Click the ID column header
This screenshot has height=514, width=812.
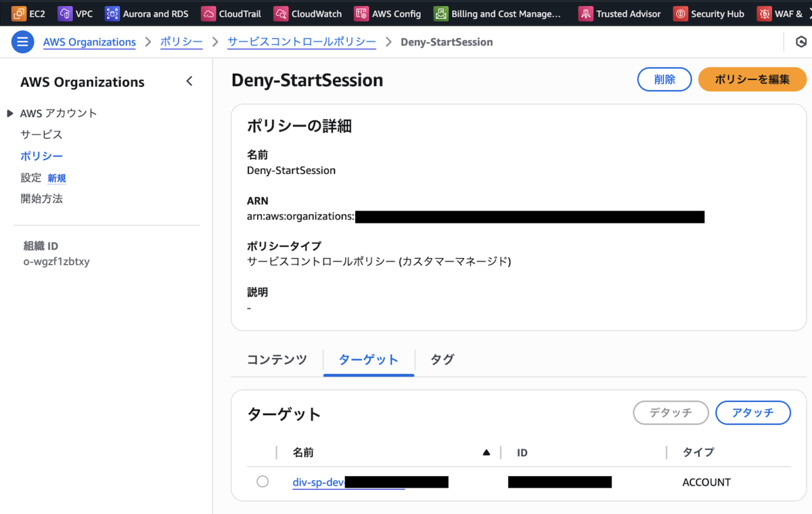point(522,452)
